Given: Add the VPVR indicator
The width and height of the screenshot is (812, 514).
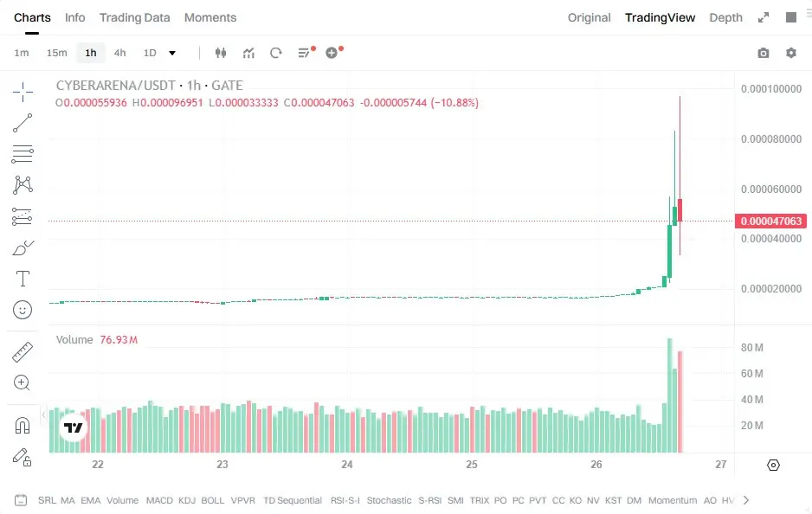Looking at the screenshot, I should point(243,500).
